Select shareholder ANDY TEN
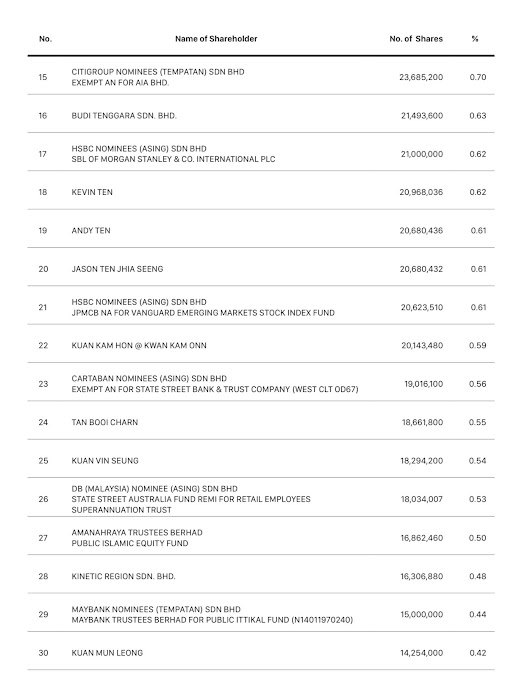This screenshot has height=678, width=519. pyautogui.click(x=91, y=230)
